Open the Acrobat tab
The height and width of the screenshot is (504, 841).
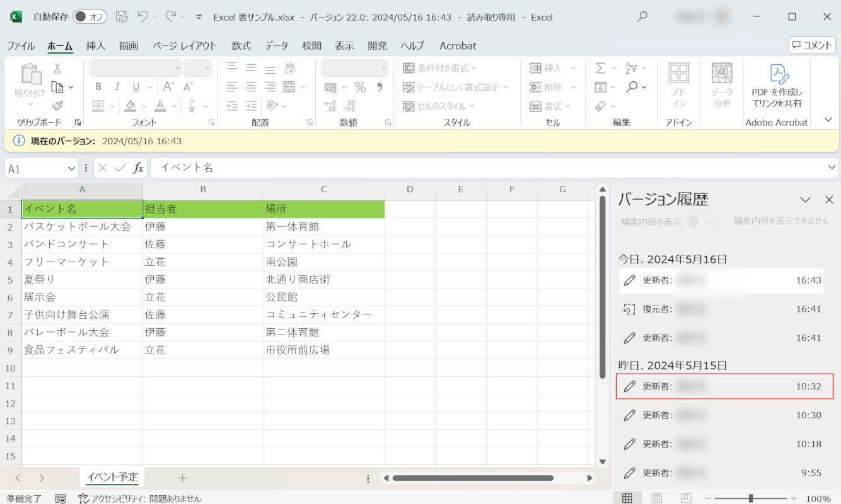[458, 45]
